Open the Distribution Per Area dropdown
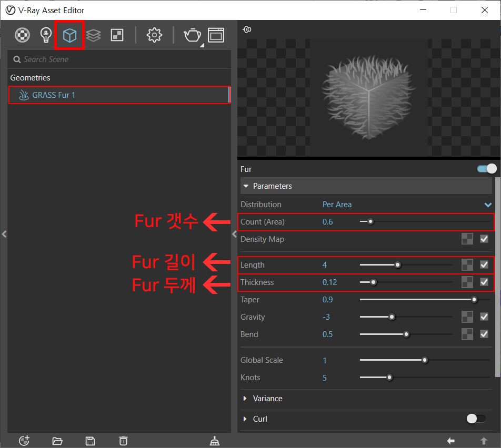 (407, 205)
